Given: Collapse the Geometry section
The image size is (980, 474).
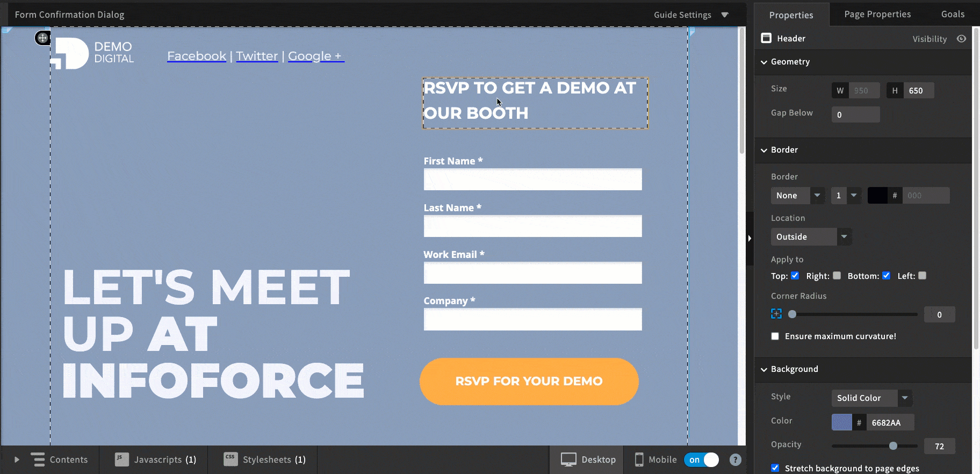Looking at the screenshot, I should click(764, 62).
